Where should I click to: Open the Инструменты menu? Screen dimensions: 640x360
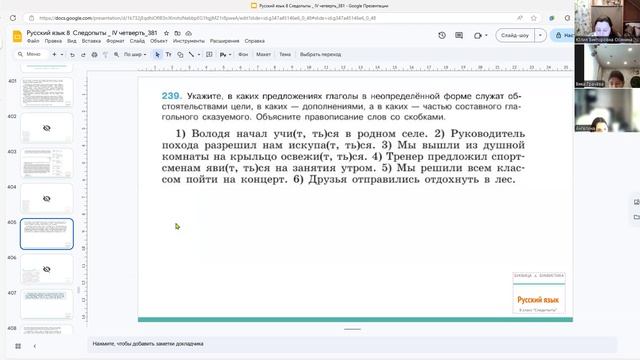[189, 41]
